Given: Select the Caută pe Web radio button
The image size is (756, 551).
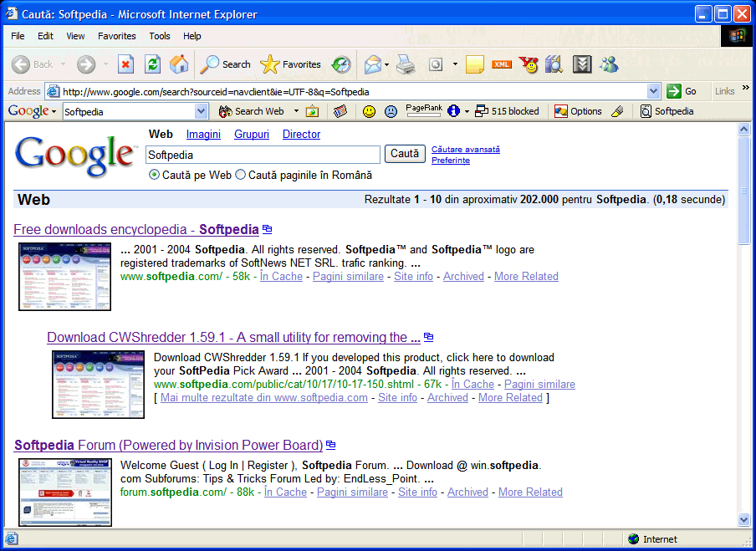Looking at the screenshot, I should 154,175.
